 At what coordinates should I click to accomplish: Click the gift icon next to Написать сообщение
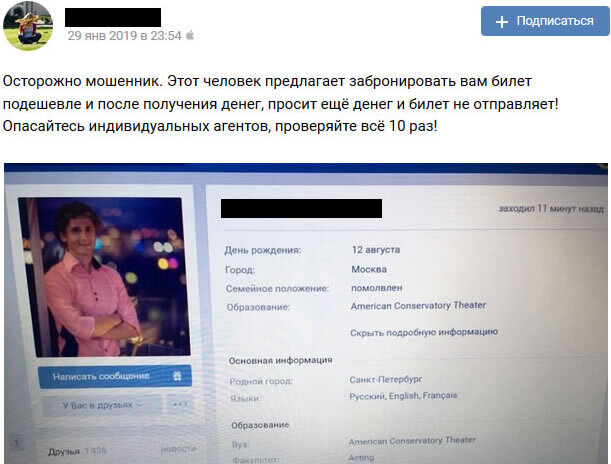pyautogui.click(x=177, y=376)
